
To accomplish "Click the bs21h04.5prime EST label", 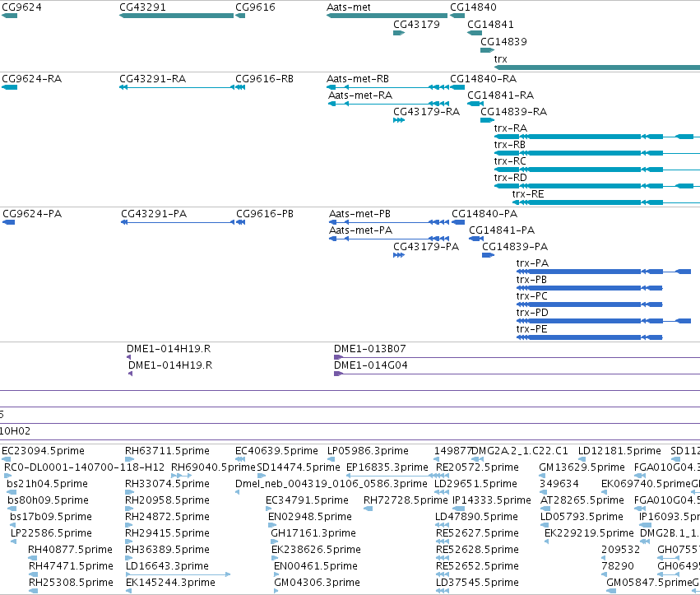I will point(48,484).
